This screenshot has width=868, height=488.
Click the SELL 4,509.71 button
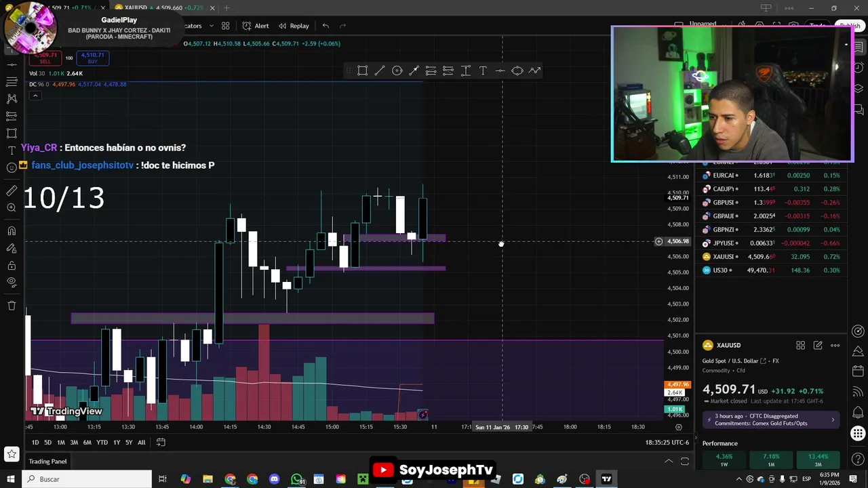45,58
